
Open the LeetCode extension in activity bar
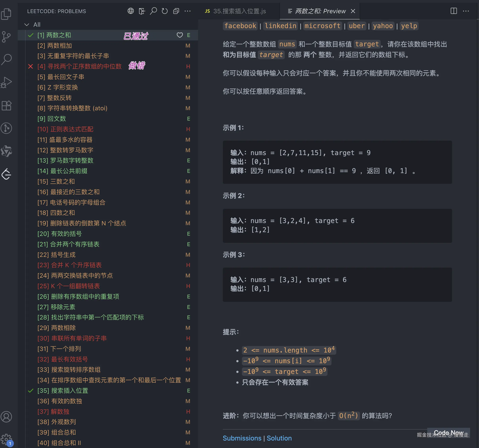[7, 174]
